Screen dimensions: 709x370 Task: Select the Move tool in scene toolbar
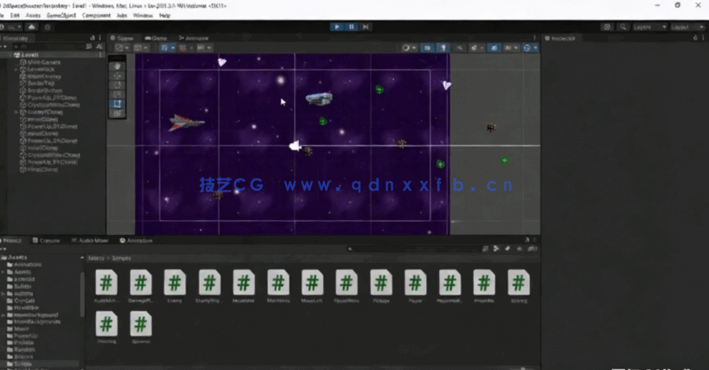pyautogui.click(x=117, y=76)
